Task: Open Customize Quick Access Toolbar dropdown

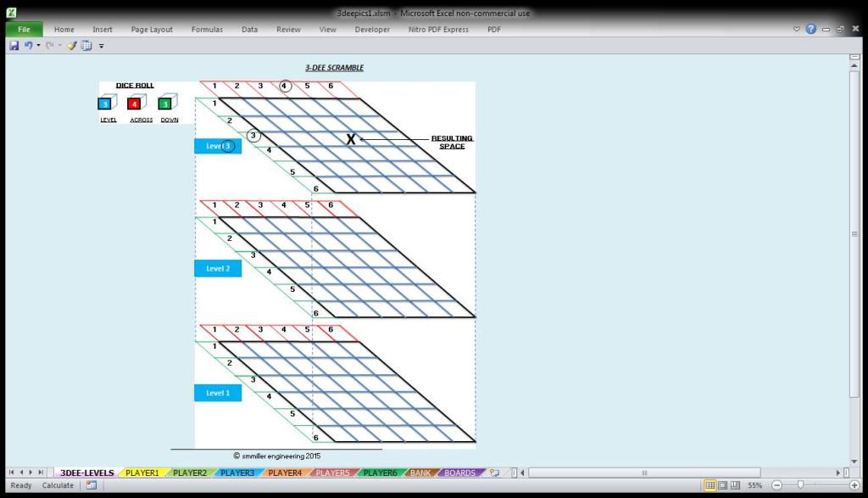Action: pyautogui.click(x=102, y=46)
